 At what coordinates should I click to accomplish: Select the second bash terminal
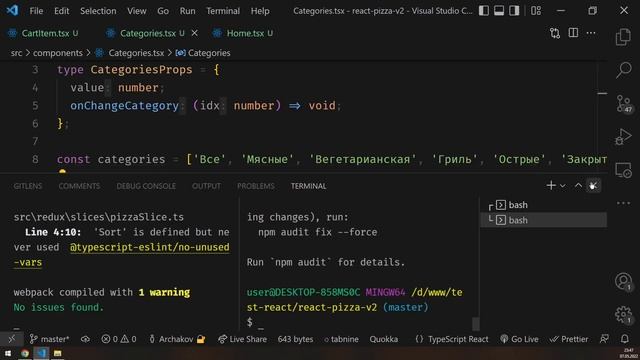(543, 220)
